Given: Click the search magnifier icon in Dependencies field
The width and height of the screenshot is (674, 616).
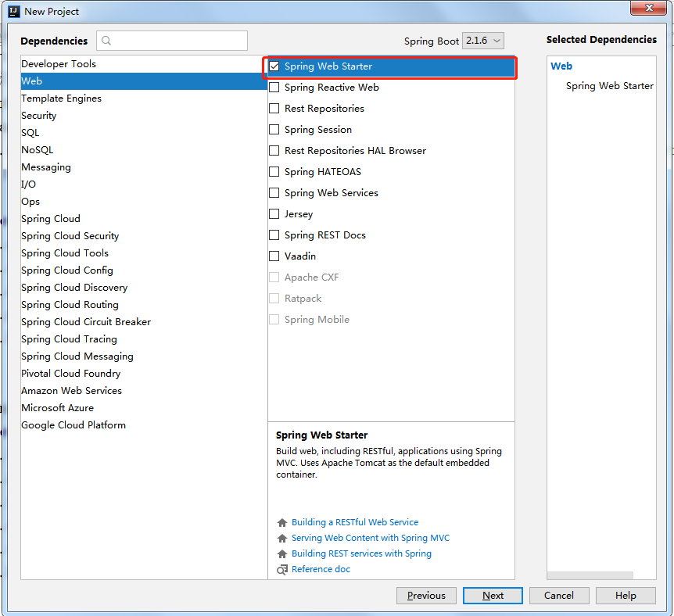Looking at the screenshot, I should [x=106, y=41].
